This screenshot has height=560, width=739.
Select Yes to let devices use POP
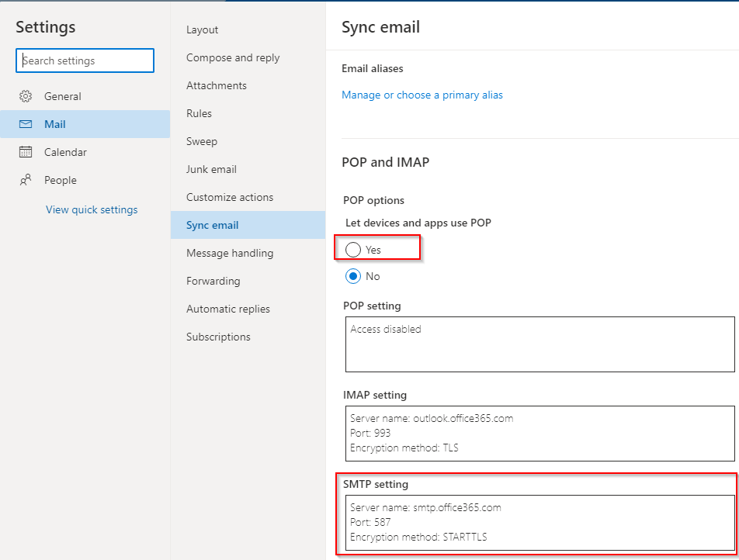(353, 250)
